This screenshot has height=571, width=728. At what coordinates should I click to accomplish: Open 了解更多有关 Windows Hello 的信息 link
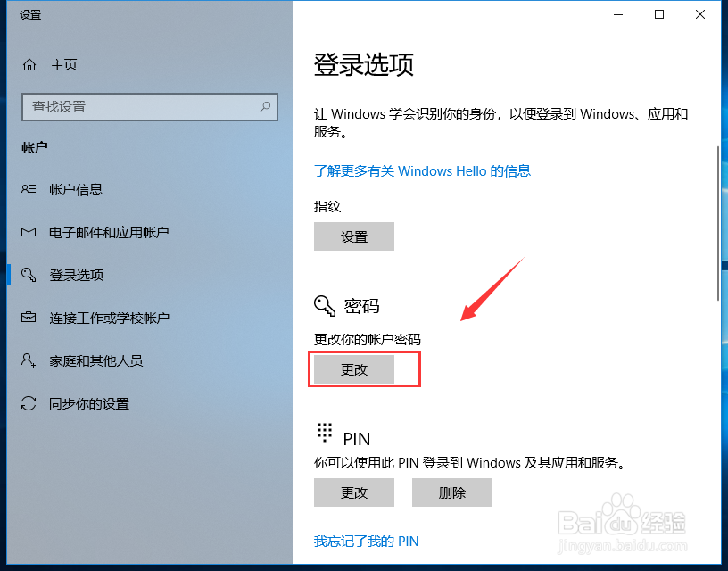(x=422, y=170)
